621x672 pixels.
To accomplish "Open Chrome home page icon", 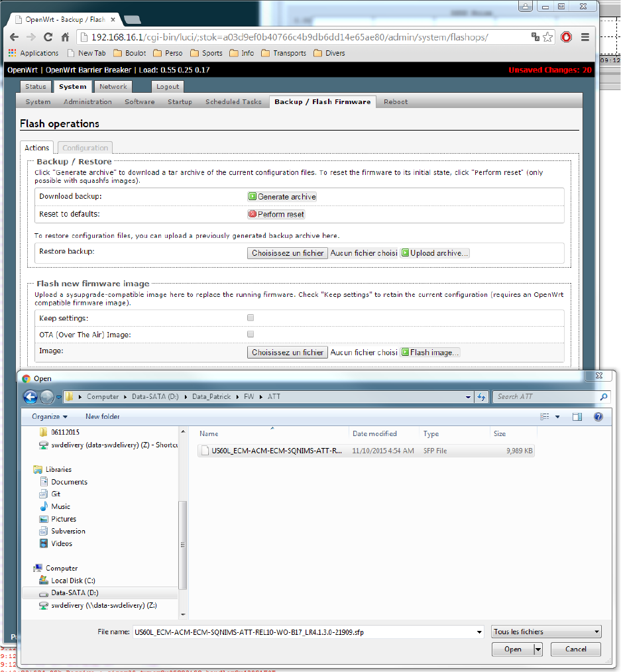I will tap(65, 37).
